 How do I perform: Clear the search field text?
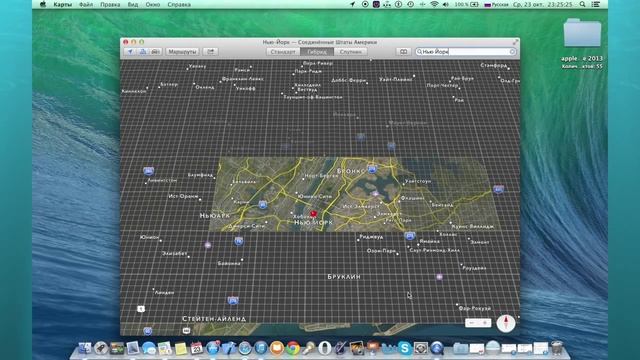tap(512, 52)
